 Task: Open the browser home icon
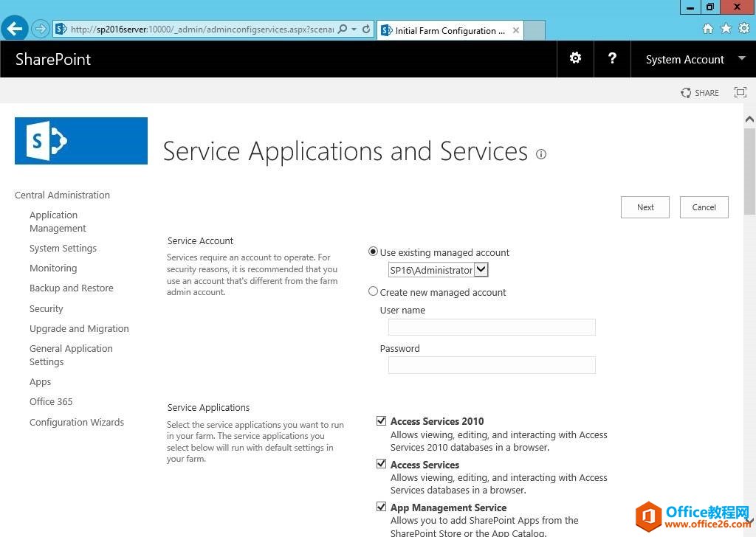(x=707, y=29)
